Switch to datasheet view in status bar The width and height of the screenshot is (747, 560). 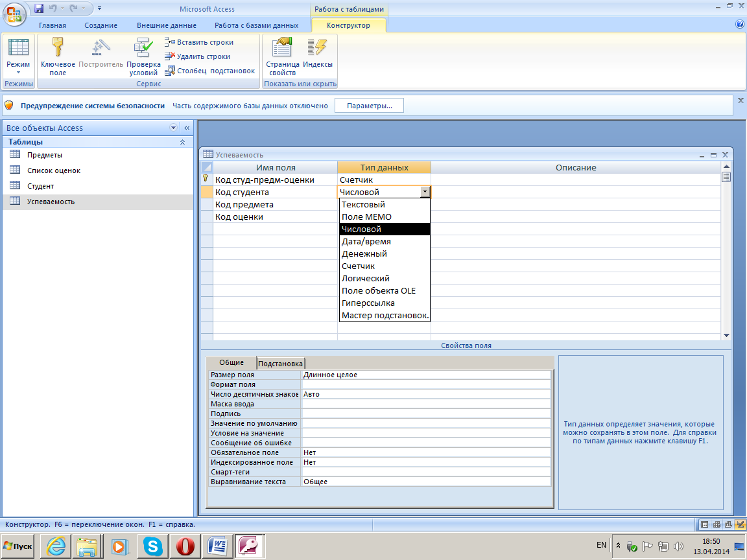704,524
